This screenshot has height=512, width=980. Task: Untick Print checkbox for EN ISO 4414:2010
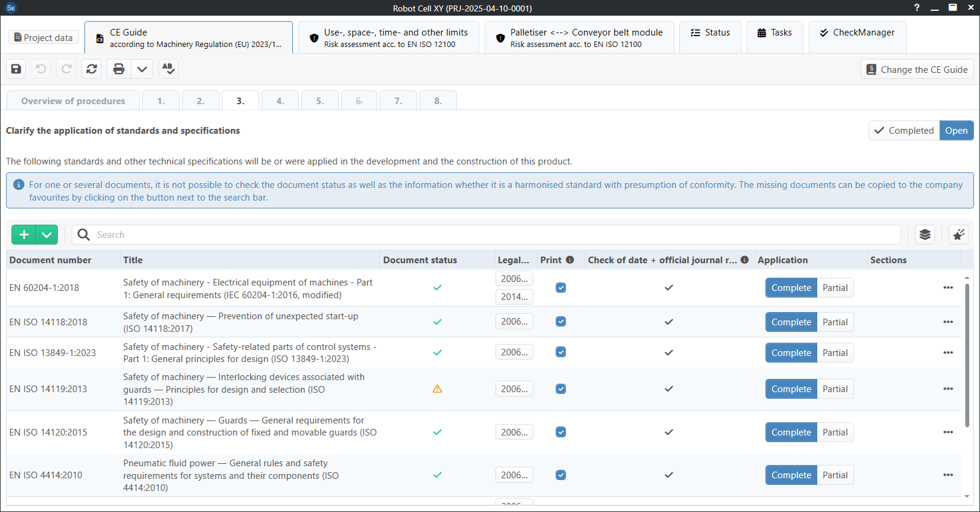coord(561,475)
